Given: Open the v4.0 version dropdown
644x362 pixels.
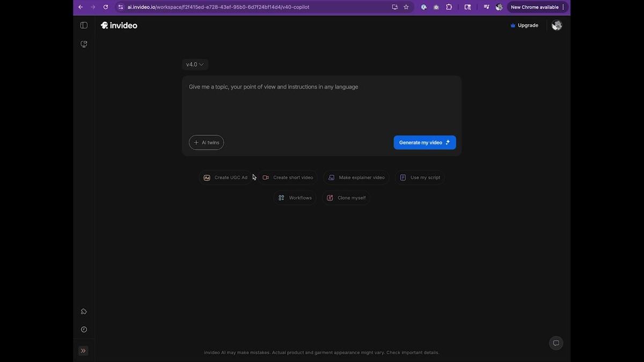Looking at the screenshot, I should coord(195,64).
